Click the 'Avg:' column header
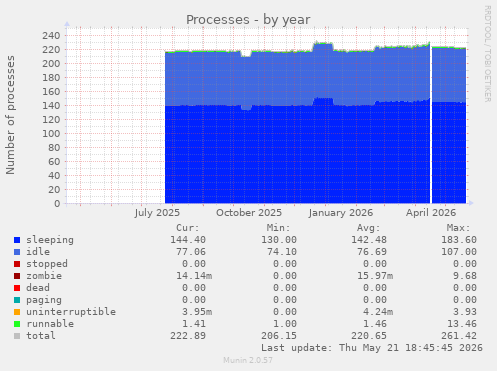 pyautogui.click(x=368, y=228)
